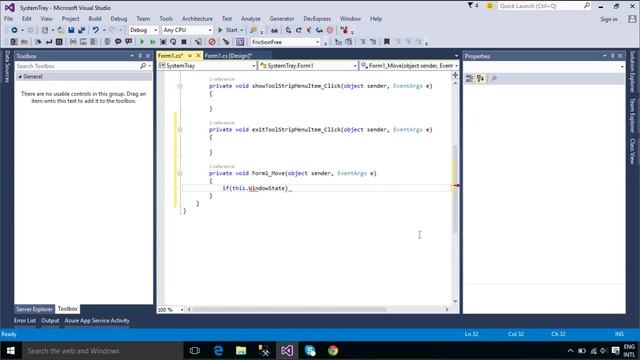640x360 pixels.
Task: Open Skype from taskbar
Action: (310, 351)
